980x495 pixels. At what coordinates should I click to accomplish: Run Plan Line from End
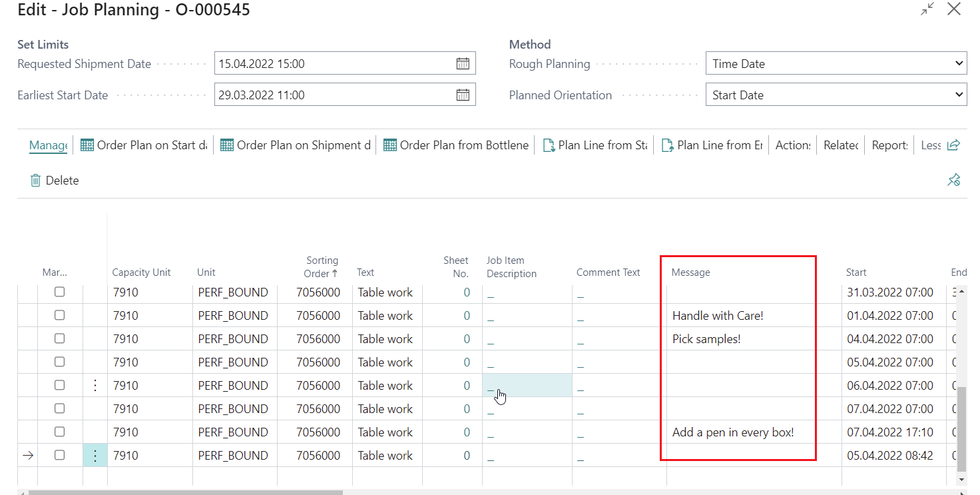(712, 145)
